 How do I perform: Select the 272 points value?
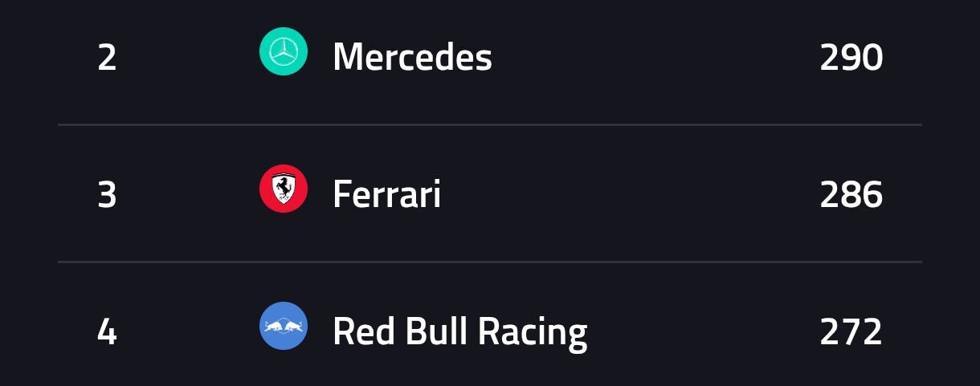[851, 332]
